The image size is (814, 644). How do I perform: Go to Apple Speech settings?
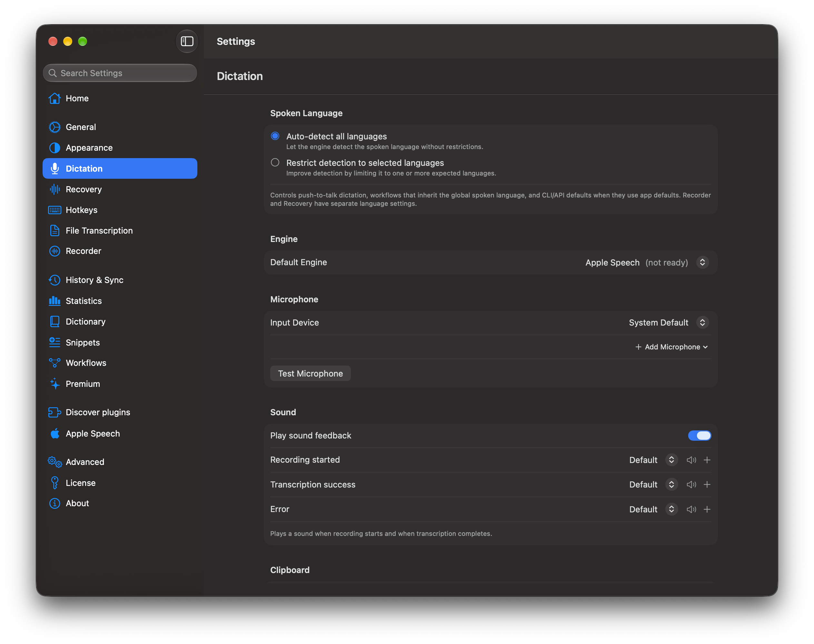point(120,434)
